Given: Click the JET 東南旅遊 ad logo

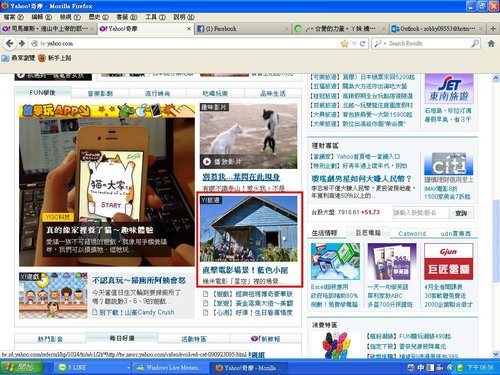Looking at the screenshot, I should pos(449,89).
